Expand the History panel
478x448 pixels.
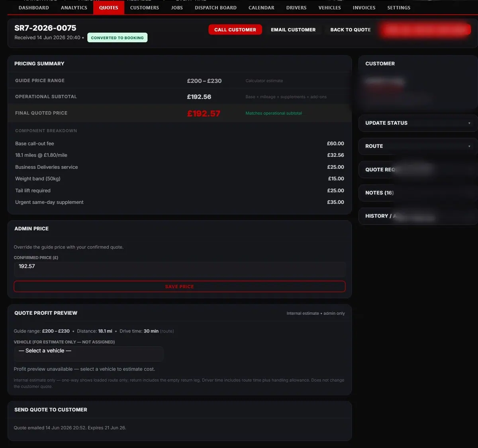(417, 216)
